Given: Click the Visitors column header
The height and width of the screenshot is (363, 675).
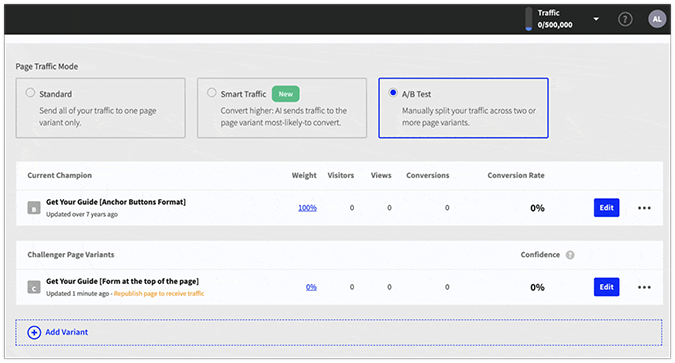Looking at the screenshot, I should point(341,175).
